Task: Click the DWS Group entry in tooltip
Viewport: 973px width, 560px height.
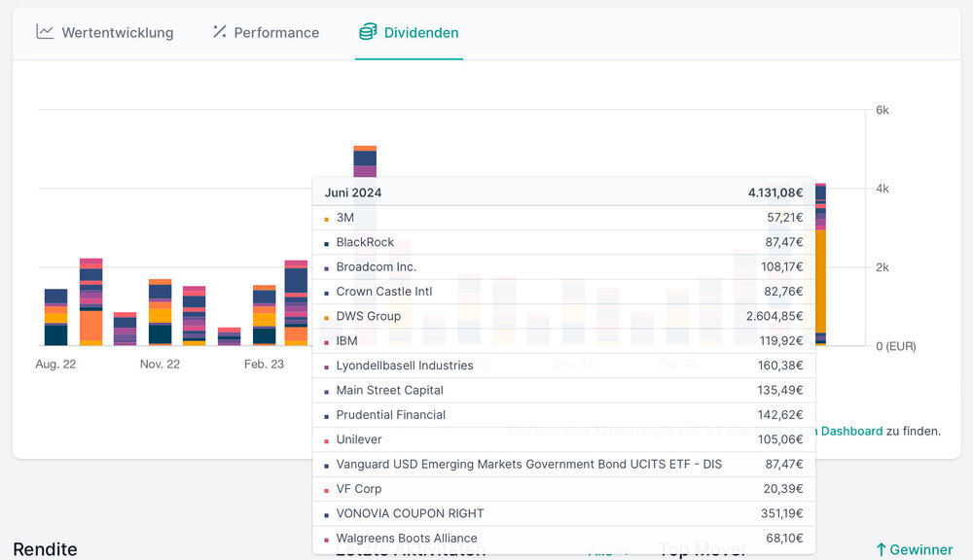Action: coord(369,316)
